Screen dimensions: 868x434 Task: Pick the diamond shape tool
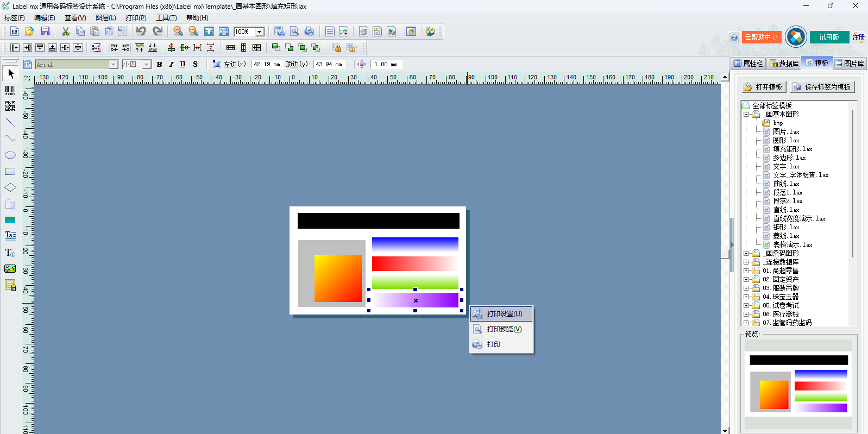pyautogui.click(x=10, y=187)
